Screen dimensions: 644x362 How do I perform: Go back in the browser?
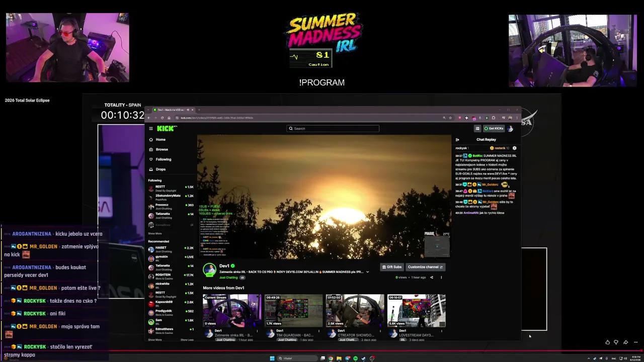tap(149, 118)
